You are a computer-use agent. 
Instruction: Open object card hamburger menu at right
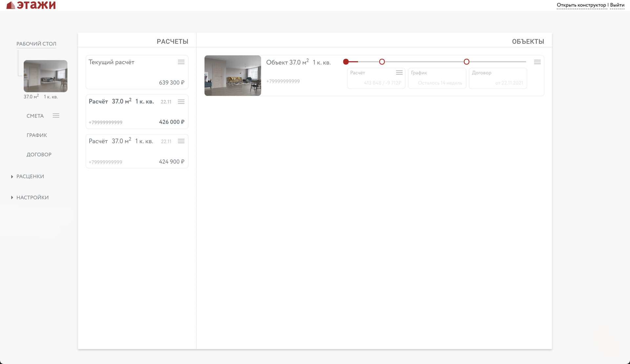pyautogui.click(x=537, y=62)
